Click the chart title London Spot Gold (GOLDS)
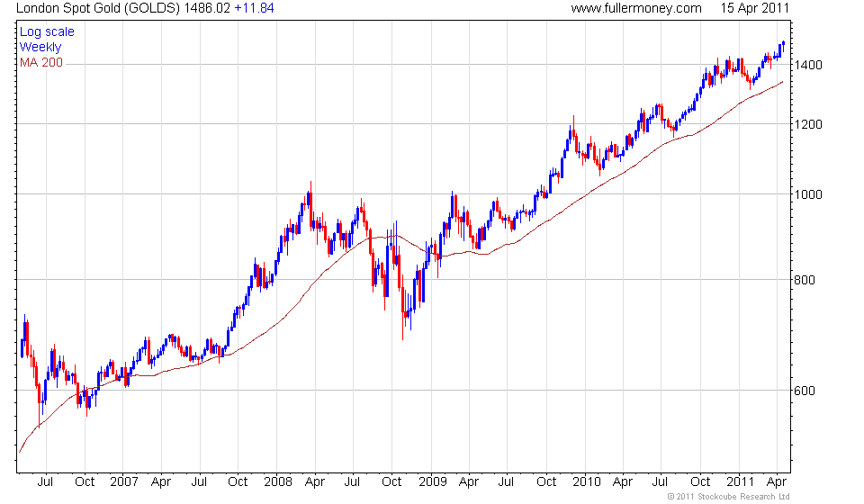Screen dimensions: 864x504 click(x=98, y=8)
